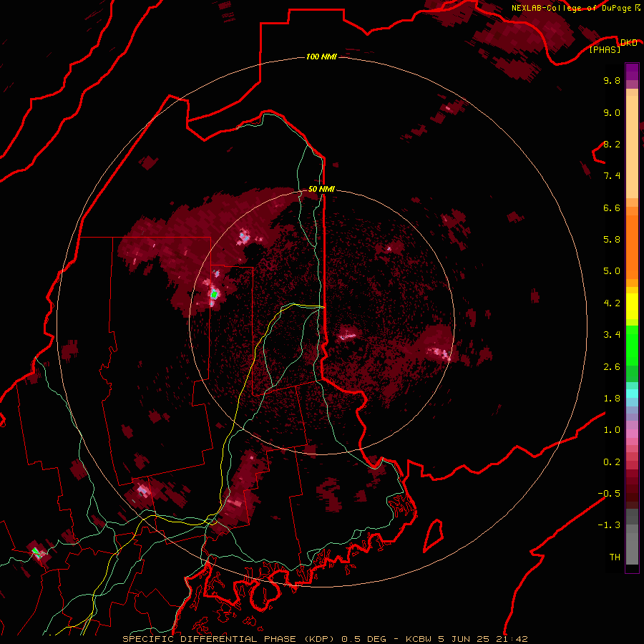
Task: Pick the orange colorbar segment near 5.8
Action: (x=632, y=246)
